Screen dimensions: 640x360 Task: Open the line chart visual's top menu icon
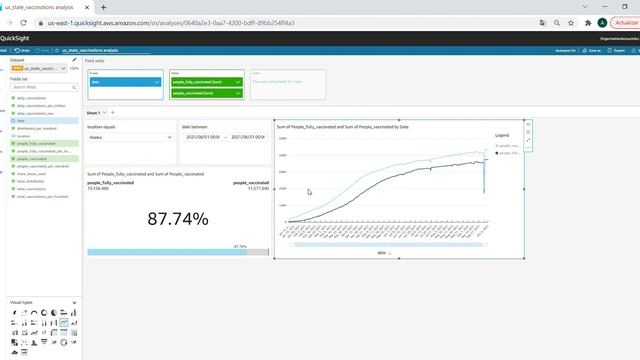pyautogui.click(x=528, y=124)
